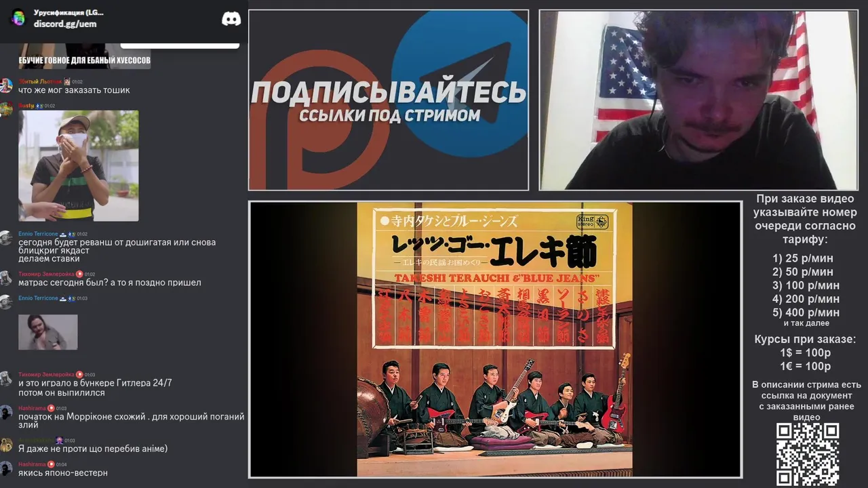868x488 pixels.
Task: Click red role badge next to Тихомир at 01:02
Action: tap(79, 274)
